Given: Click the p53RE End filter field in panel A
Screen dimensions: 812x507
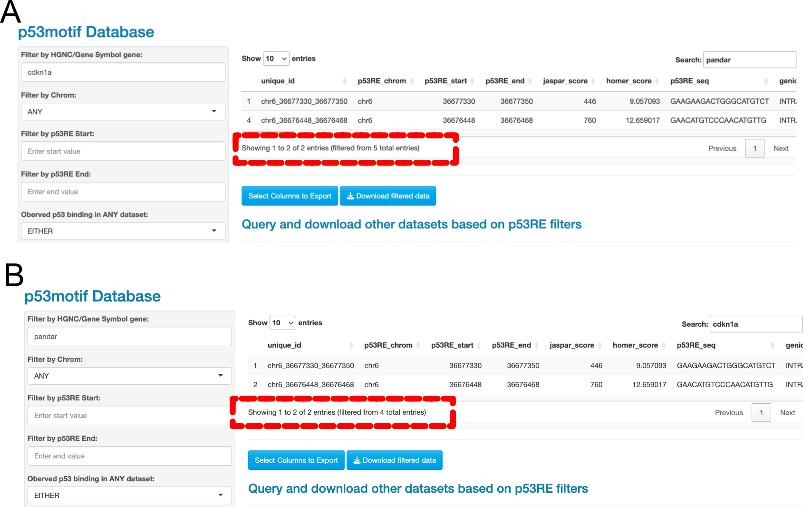Looking at the screenshot, I should click(x=123, y=192).
